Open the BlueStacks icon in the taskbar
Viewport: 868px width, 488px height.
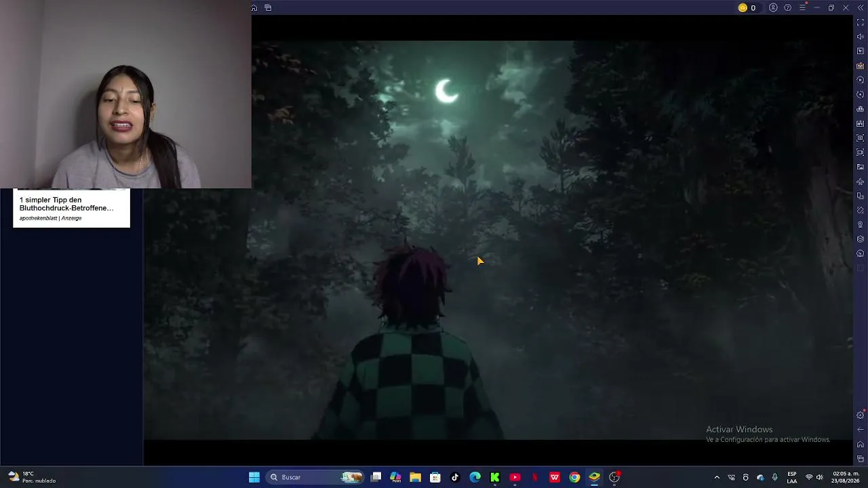coord(594,477)
